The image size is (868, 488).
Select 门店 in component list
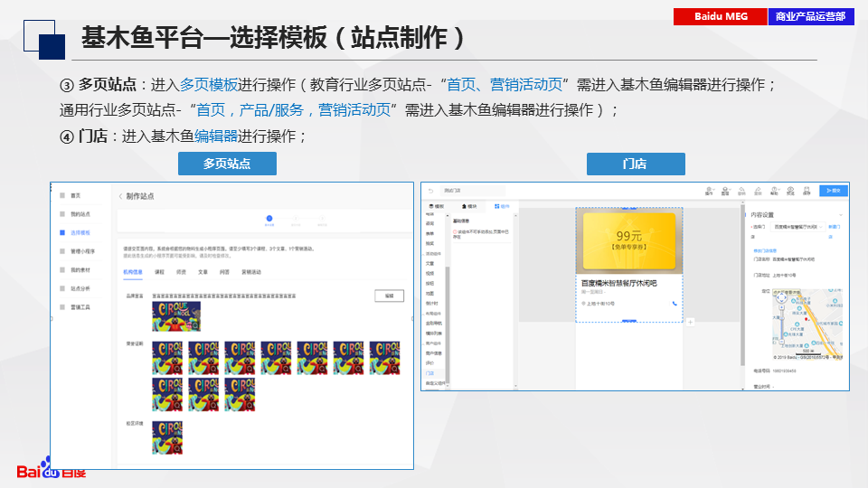[430, 373]
